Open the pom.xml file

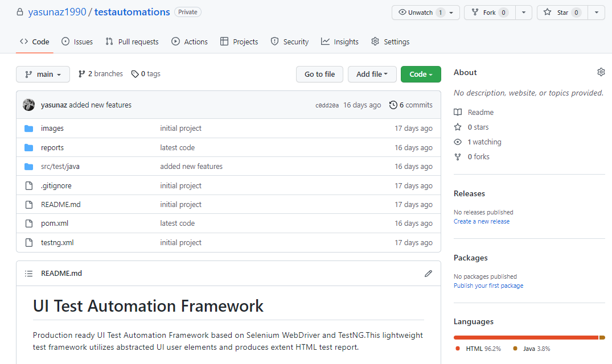pyautogui.click(x=55, y=224)
